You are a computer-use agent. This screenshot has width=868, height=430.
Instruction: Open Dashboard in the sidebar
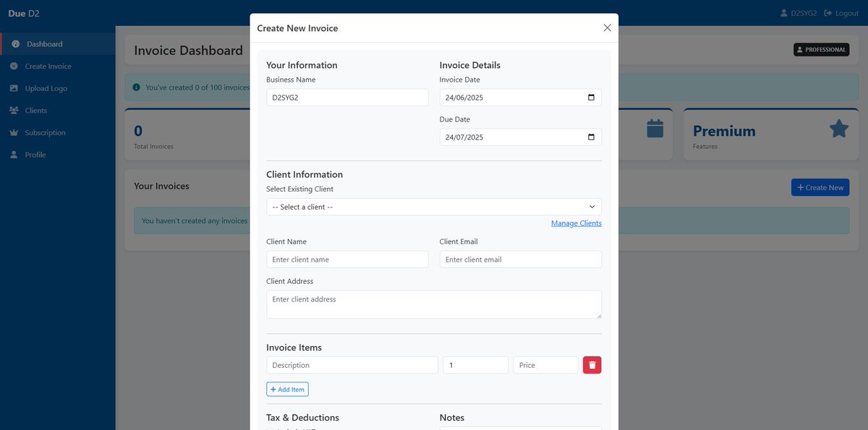click(58, 44)
